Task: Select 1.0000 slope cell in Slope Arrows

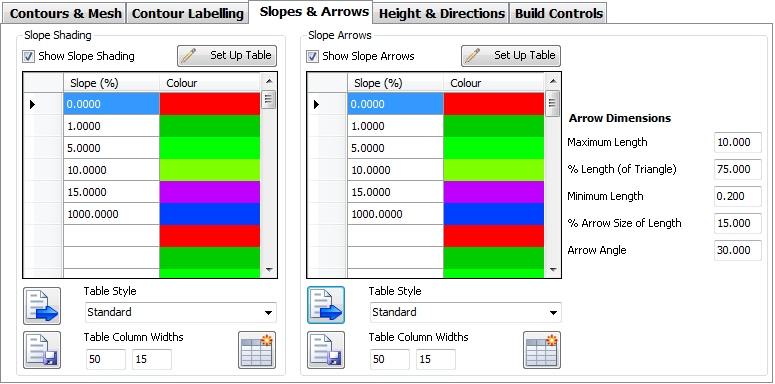Action: coord(395,126)
